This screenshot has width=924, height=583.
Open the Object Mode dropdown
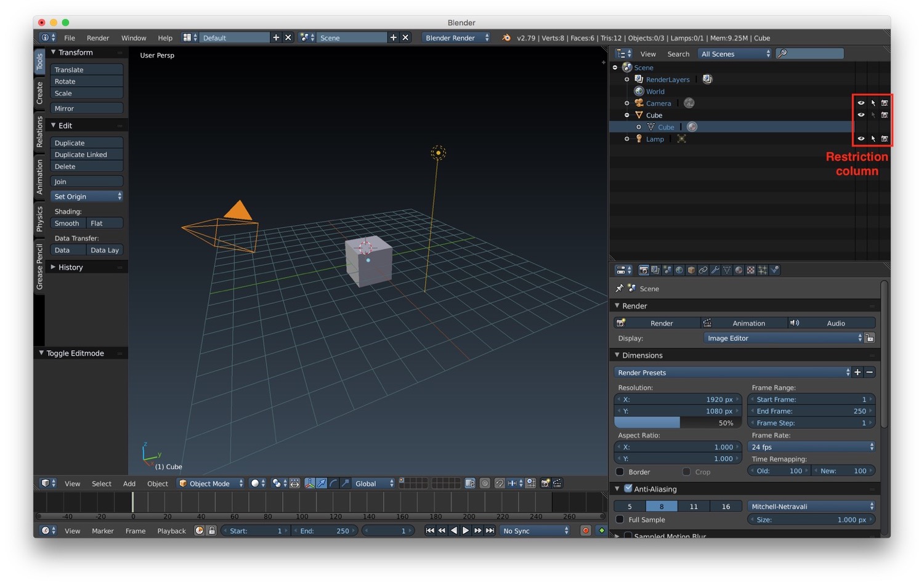(211, 483)
